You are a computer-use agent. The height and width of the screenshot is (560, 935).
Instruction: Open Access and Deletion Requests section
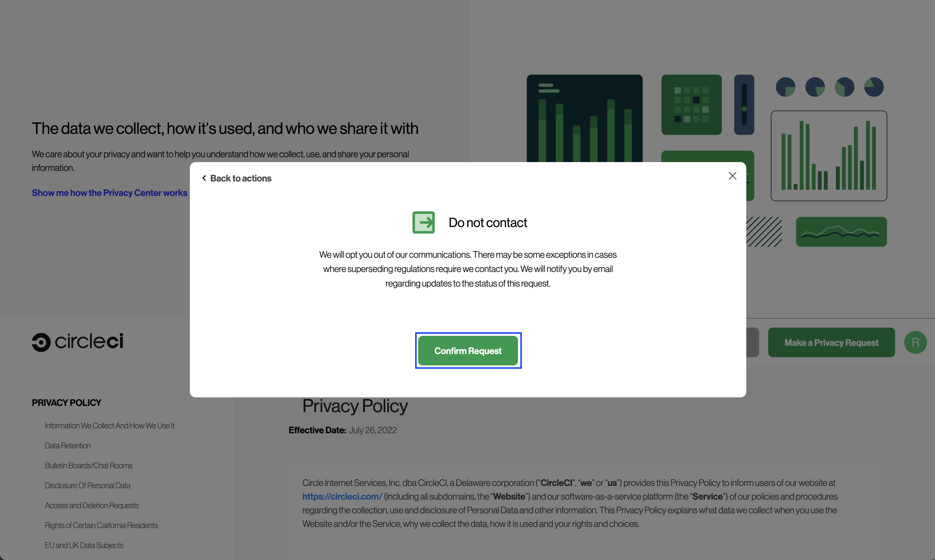tap(92, 506)
